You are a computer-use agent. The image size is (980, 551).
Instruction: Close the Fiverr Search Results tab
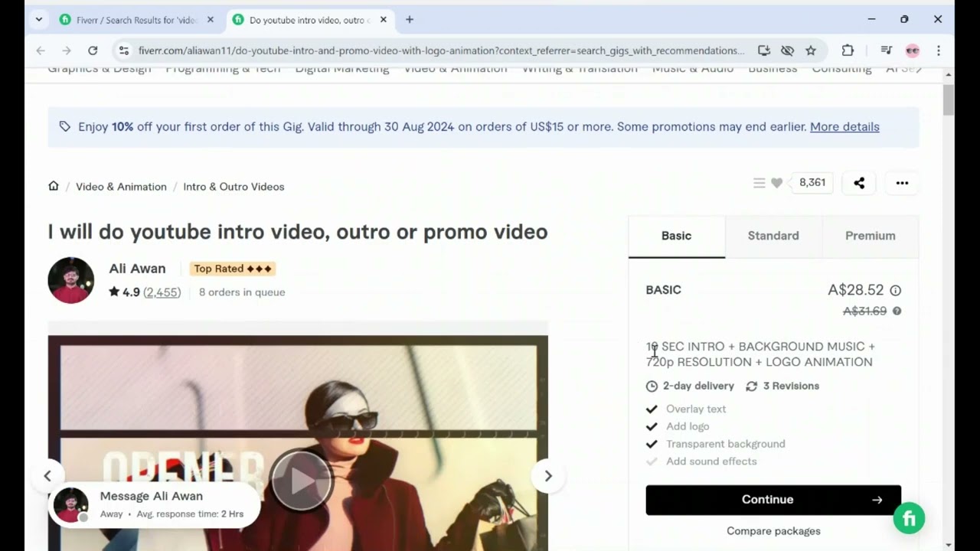click(x=211, y=20)
